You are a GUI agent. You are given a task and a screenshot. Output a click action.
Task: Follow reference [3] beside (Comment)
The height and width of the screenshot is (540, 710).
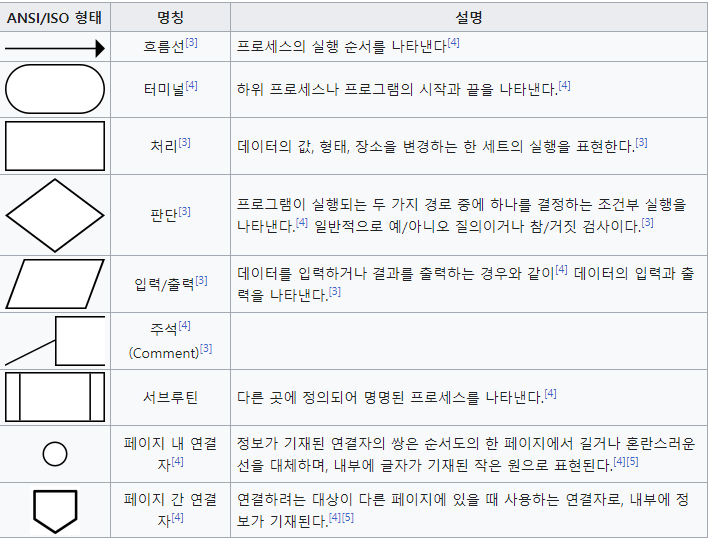[x=206, y=349]
